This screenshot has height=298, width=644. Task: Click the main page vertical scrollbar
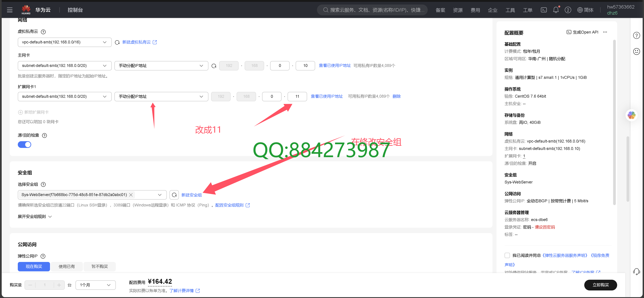click(x=628, y=169)
